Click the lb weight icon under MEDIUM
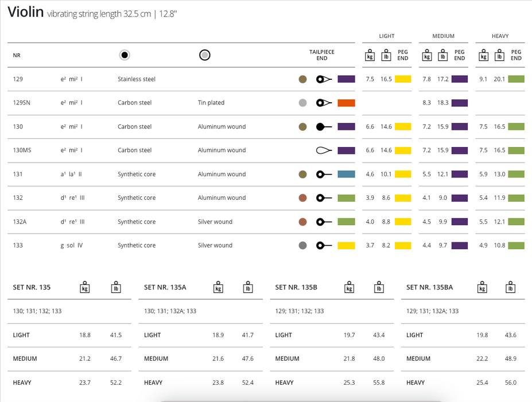 [442, 55]
